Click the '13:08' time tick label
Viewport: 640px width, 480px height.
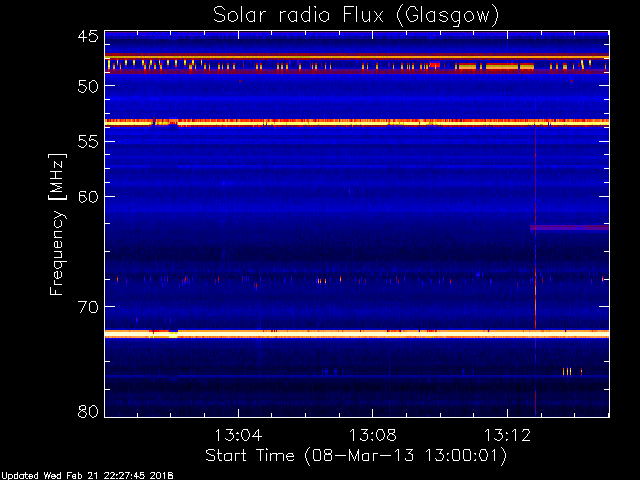(373, 435)
